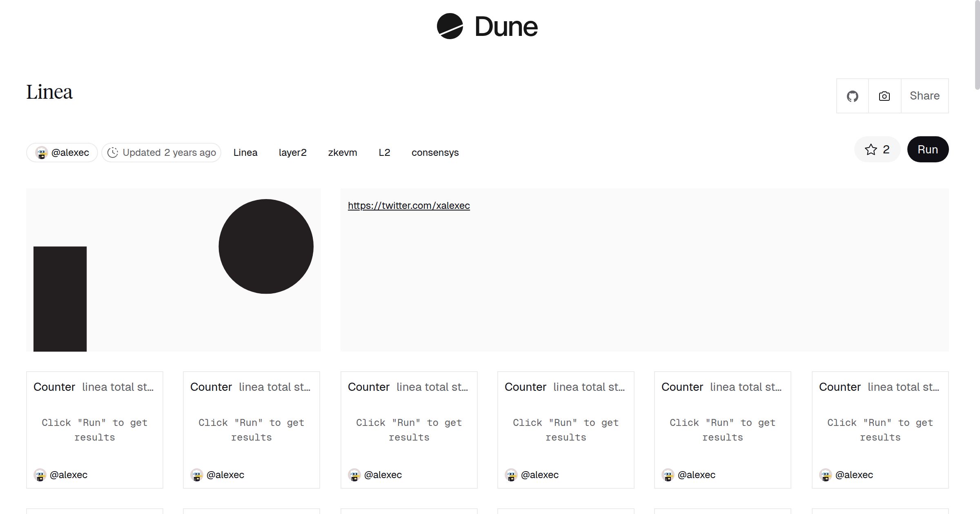Star this dashboard with star icon
This screenshot has height=514, width=980.
871,150
